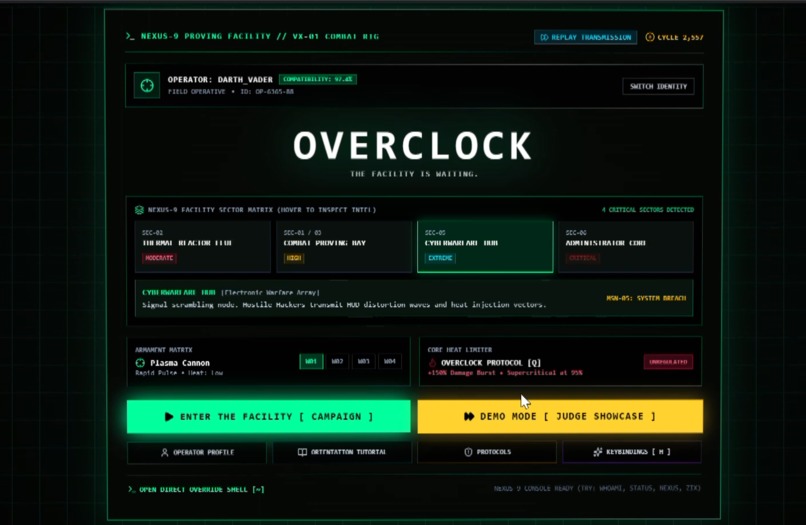The height and width of the screenshot is (525, 806).
Task: Click the Plasma Cannon weapon icon
Action: coord(140,363)
